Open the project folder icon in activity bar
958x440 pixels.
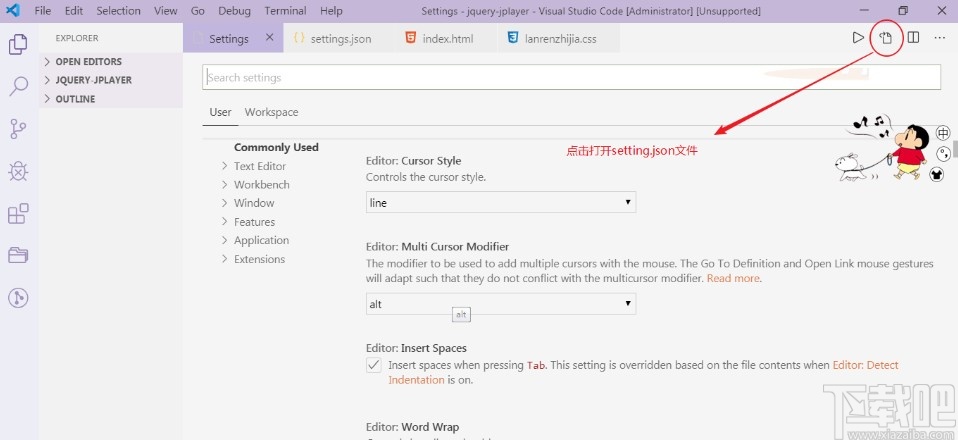(x=18, y=255)
